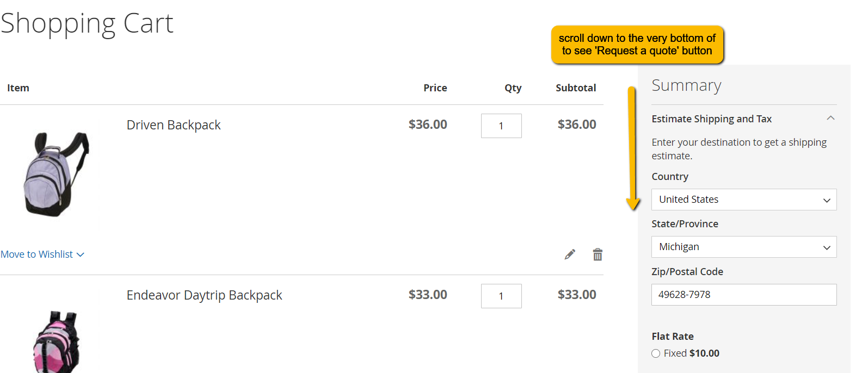Viewport: 868px width, 373px height.
Task: Click the Zip/Postal Code input field
Action: coord(743,295)
